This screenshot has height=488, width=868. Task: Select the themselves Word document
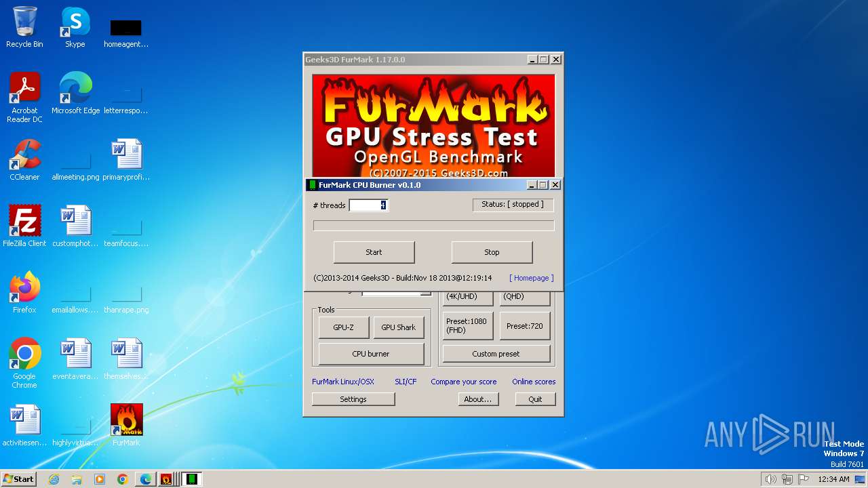[x=126, y=359]
